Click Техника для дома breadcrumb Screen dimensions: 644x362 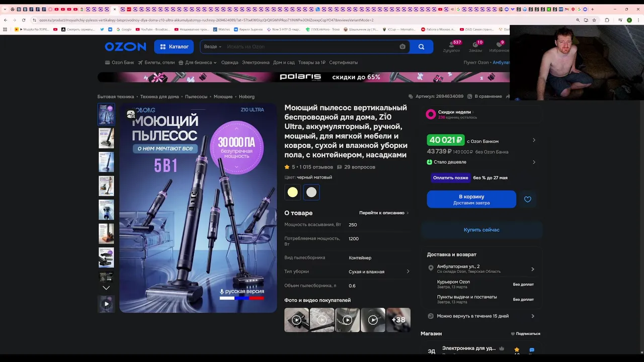coord(159,97)
